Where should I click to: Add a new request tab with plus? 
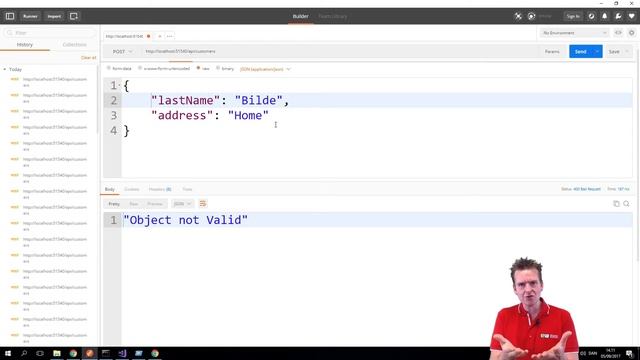coord(160,36)
